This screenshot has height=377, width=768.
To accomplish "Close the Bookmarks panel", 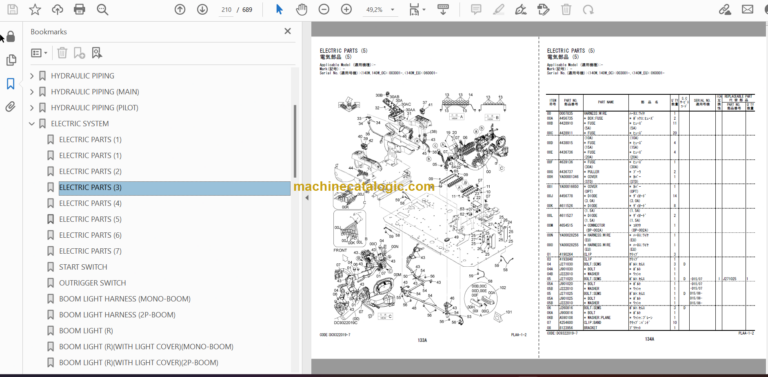I will tap(288, 31).
